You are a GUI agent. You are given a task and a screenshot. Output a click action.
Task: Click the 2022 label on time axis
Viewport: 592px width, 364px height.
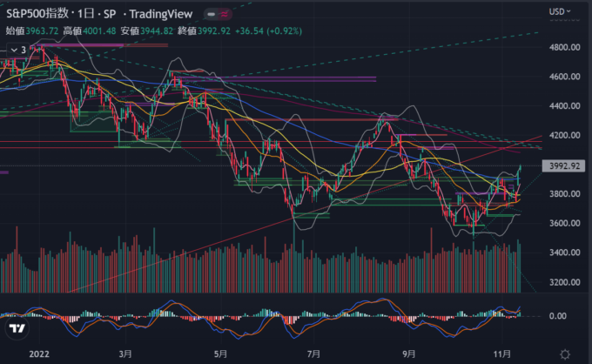coord(38,354)
